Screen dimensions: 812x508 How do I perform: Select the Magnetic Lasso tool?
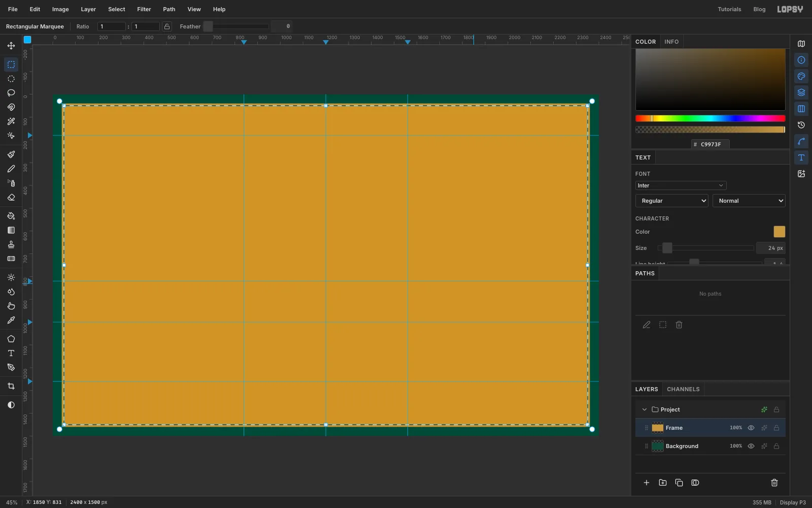point(11,107)
